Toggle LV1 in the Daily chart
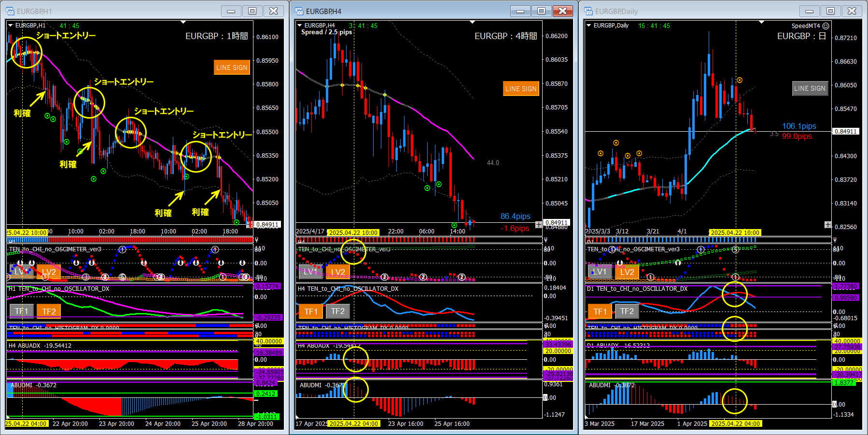Image resolution: width=868 pixels, height=435 pixels. tap(600, 272)
